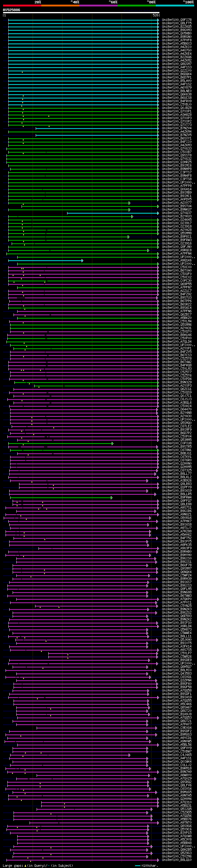Screen dimensions: 197x868
Task: Select UniRef100_A9U3F9 hit label
Action: click(177, 548)
